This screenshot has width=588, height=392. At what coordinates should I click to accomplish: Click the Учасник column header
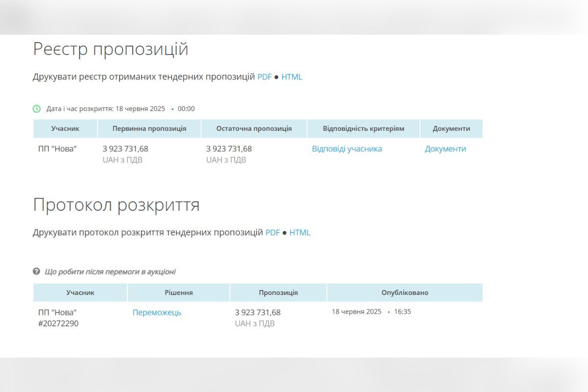[x=65, y=128]
